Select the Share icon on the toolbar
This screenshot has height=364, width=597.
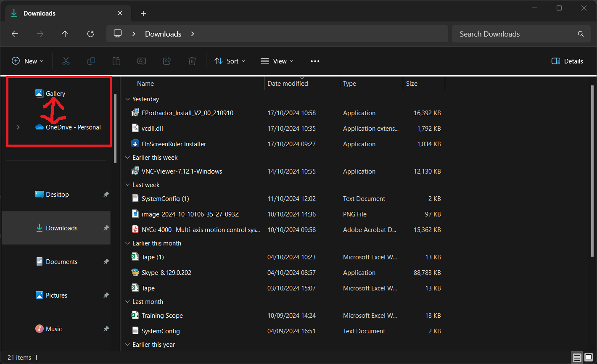tap(167, 61)
